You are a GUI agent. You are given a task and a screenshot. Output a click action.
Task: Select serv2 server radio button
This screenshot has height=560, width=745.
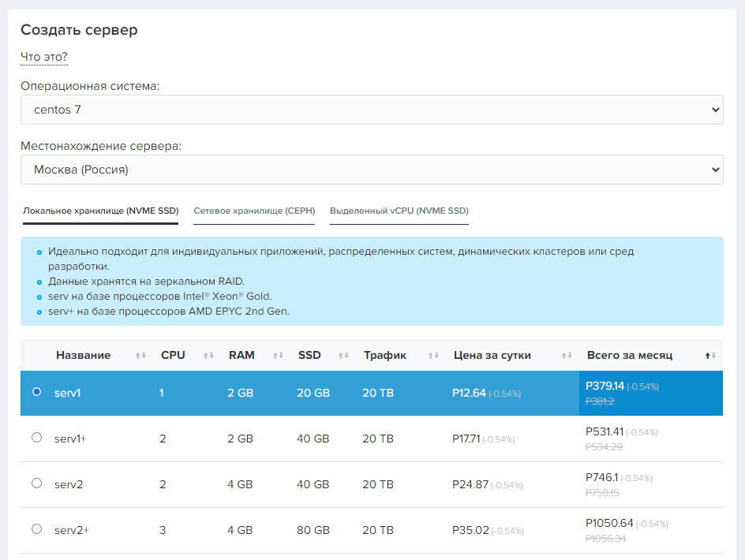pyautogui.click(x=36, y=483)
